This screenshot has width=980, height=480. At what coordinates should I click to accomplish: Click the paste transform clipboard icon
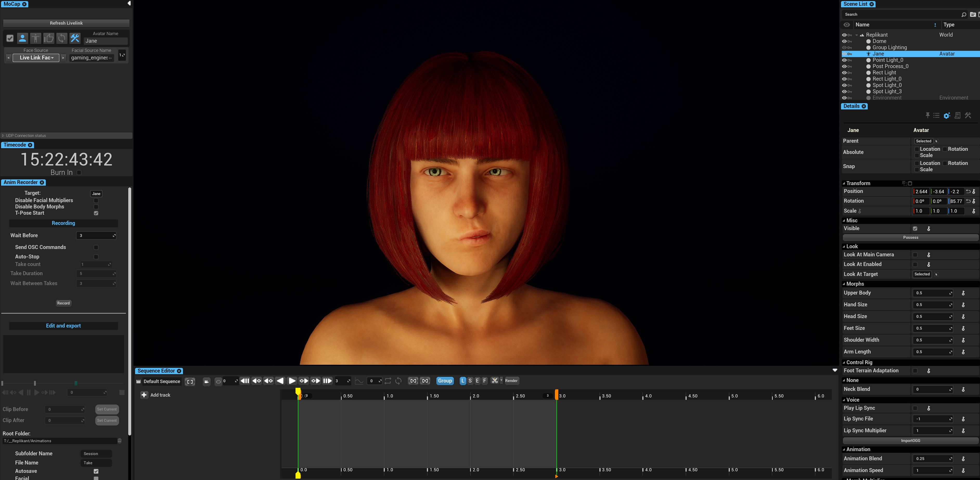(x=910, y=183)
